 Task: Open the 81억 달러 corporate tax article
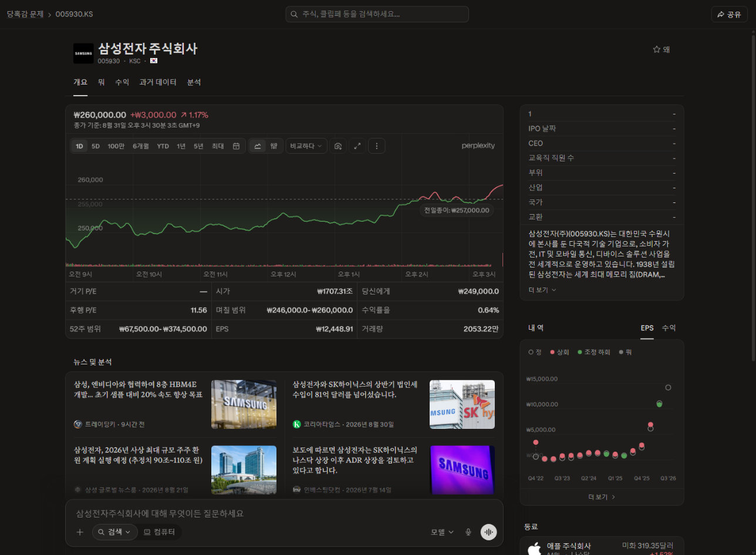[x=355, y=390]
